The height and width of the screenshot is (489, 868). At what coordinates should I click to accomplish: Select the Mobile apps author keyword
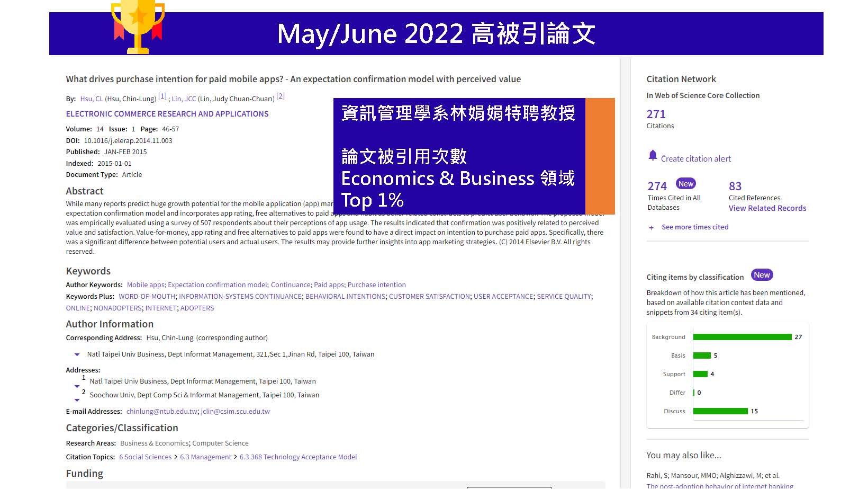click(146, 285)
